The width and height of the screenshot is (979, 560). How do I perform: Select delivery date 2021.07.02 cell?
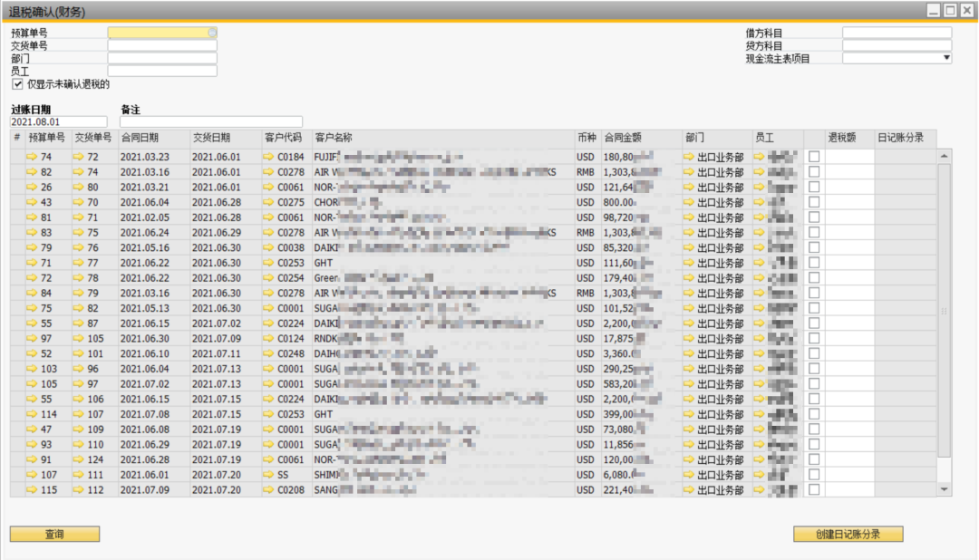tap(226, 323)
